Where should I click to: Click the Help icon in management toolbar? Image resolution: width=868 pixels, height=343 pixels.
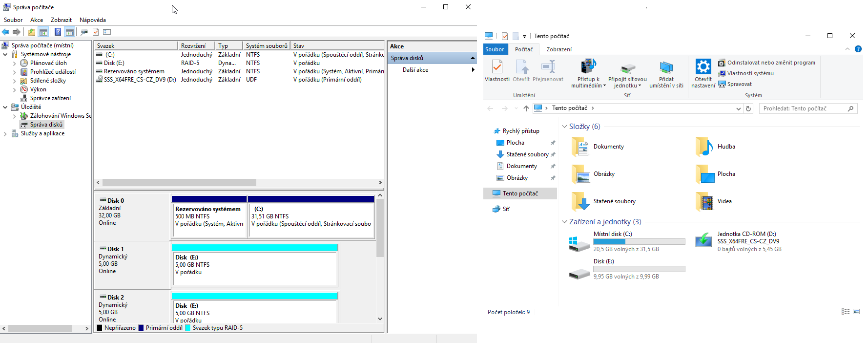[x=58, y=32]
